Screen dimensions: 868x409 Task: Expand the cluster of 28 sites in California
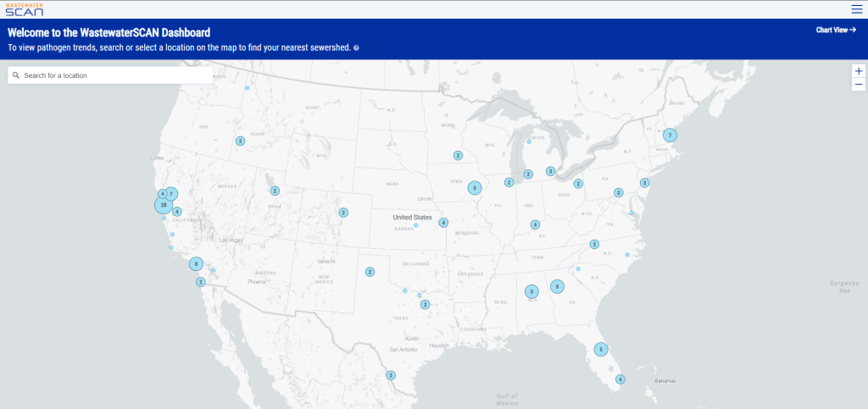163,205
